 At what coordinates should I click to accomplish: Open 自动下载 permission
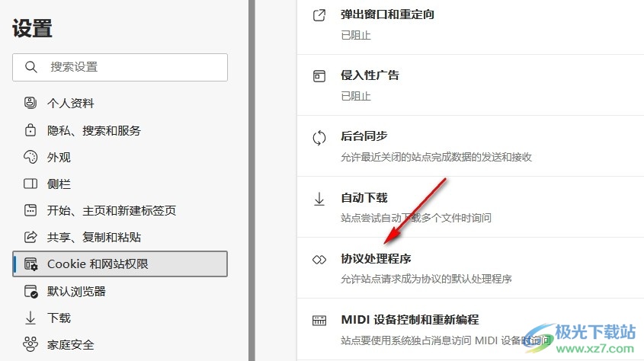pyautogui.click(x=364, y=198)
